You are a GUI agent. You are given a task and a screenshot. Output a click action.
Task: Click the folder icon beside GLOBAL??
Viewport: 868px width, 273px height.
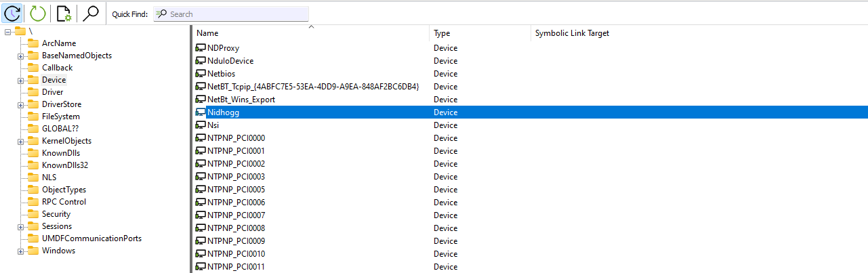[33, 129]
